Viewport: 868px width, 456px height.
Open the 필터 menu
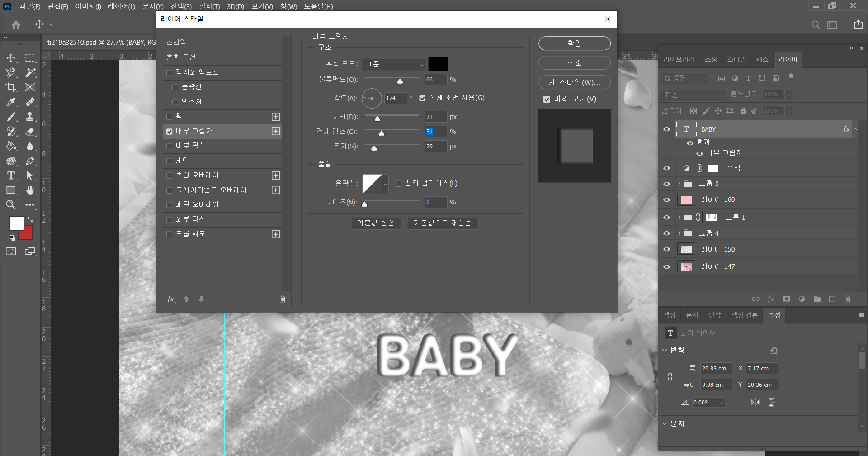tap(209, 6)
